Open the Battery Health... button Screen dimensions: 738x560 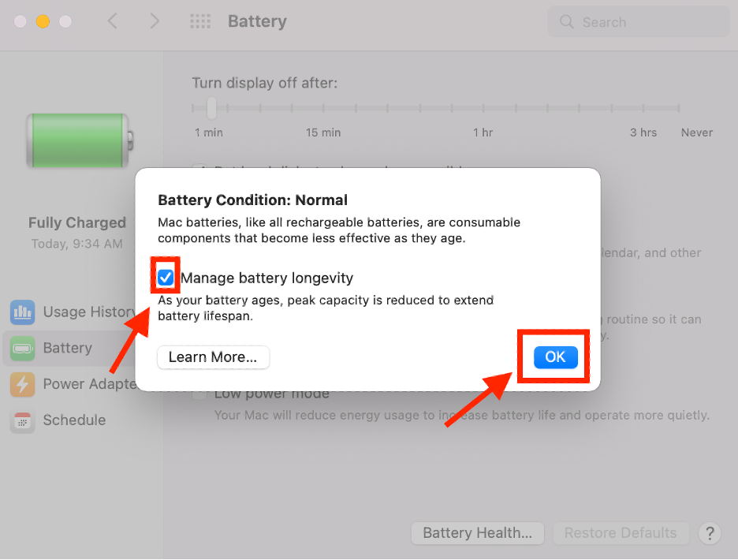[478, 533]
